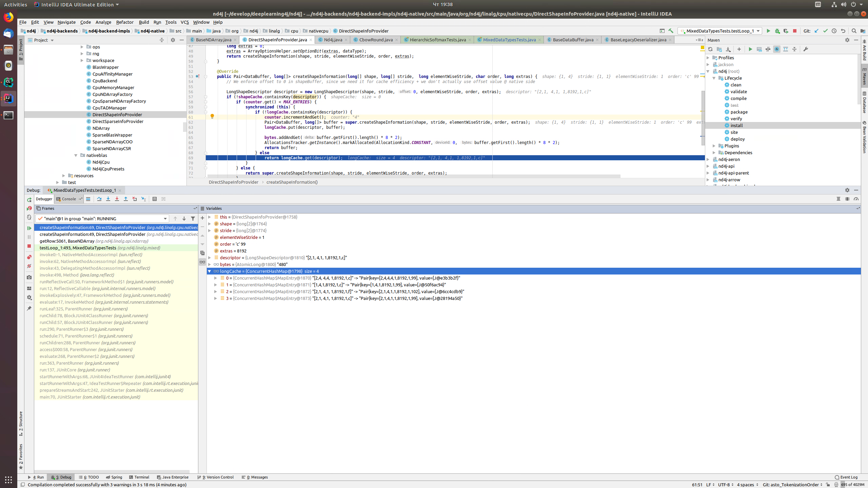868x488 pixels.
Task: Reimport all Maven projects with the refresh icon
Action: click(x=710, y=49)
